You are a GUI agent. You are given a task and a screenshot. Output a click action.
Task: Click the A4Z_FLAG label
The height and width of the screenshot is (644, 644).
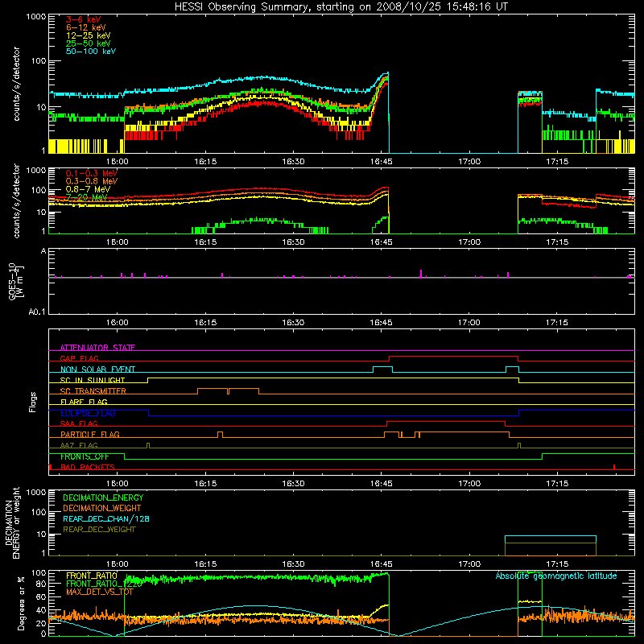pyautogui.click(x=79, y=445)
